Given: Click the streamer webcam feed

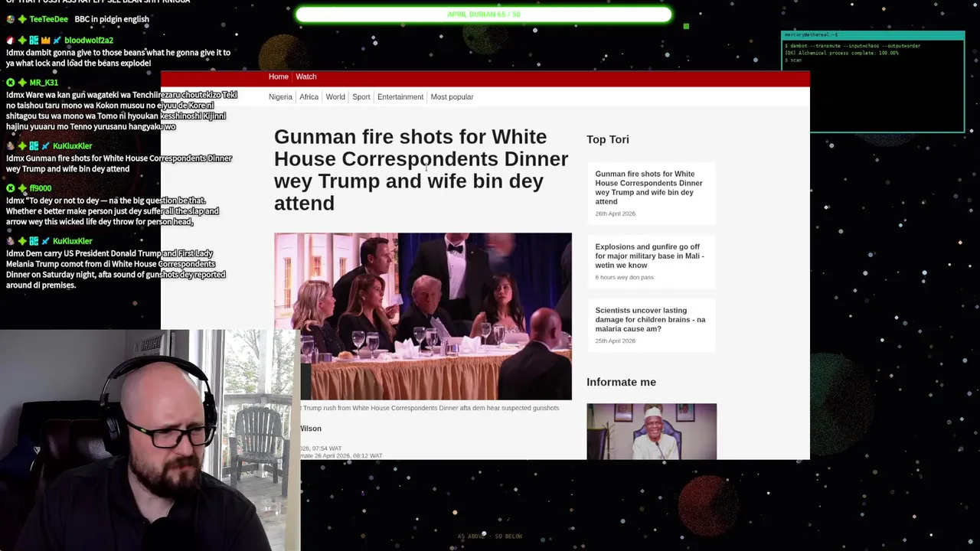Looking at the screenshot, I should point(150,440).
